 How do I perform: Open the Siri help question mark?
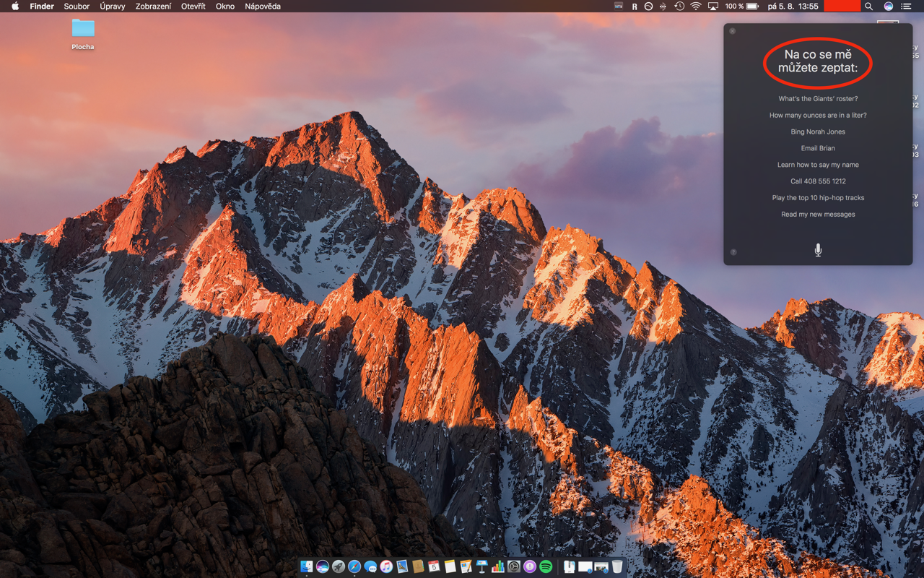click(x=733, y=252)
